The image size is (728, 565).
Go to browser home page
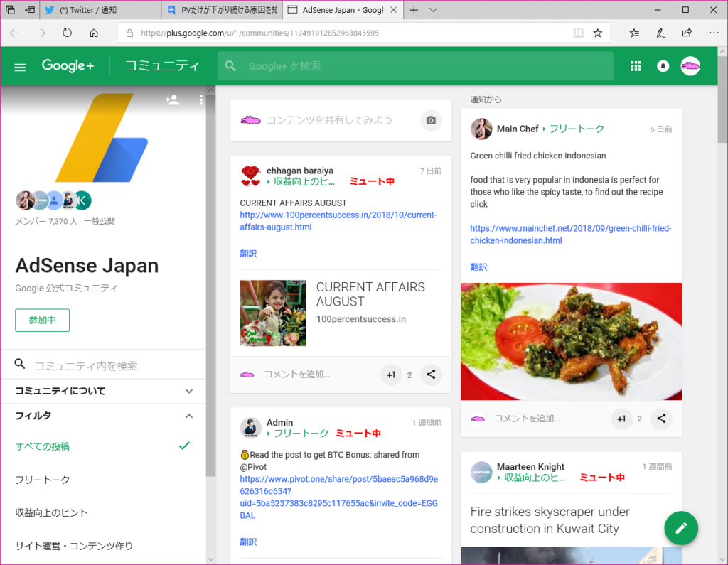94,33
